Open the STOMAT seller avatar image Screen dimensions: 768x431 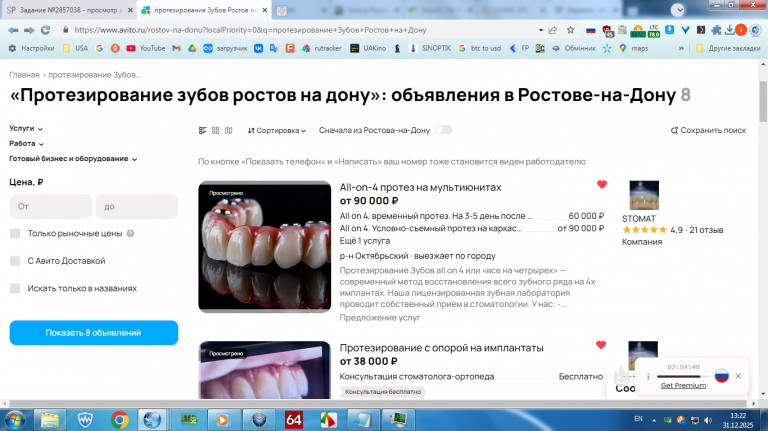point(644,195)
